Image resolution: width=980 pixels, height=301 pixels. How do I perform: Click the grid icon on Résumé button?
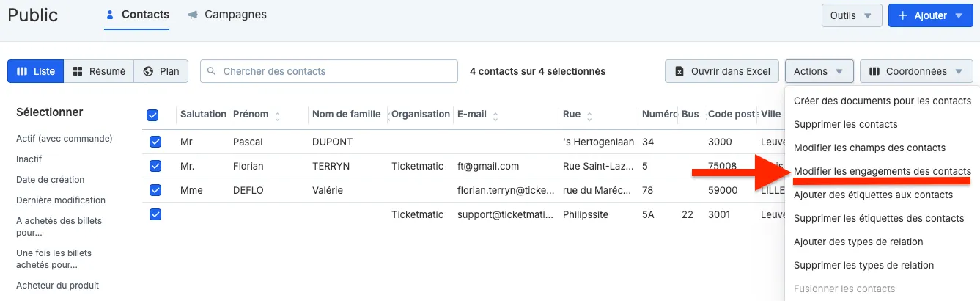[78, 71]
